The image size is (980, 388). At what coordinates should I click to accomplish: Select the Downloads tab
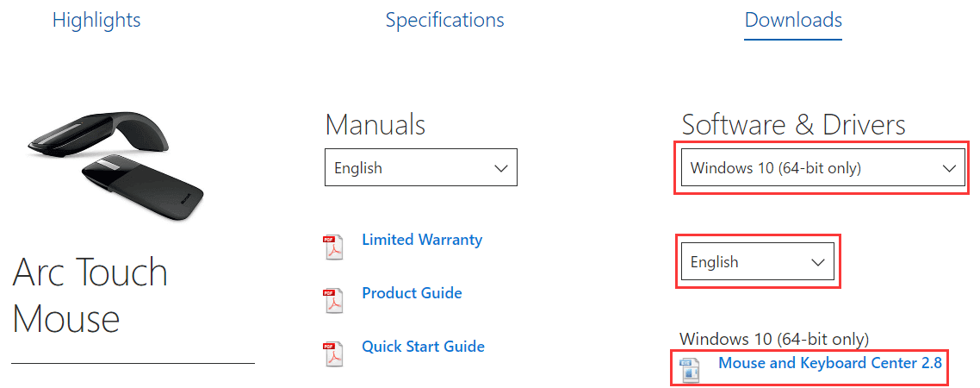click(x=793, y=20)
